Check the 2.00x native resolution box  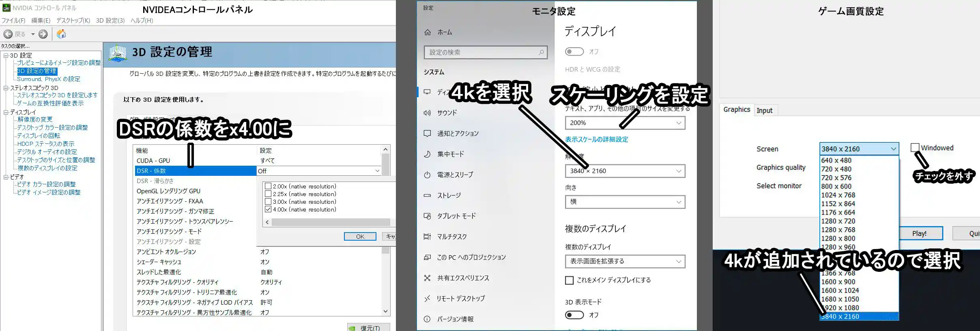268,186
